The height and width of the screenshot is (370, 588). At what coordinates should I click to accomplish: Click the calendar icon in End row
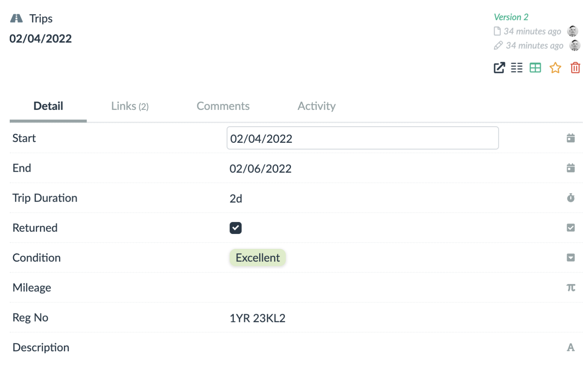pos(570,168)
